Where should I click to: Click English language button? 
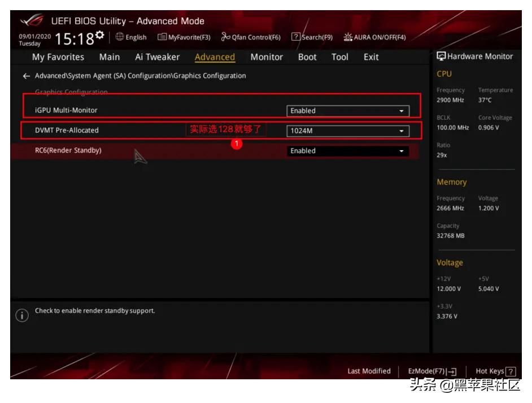point(131,37)
